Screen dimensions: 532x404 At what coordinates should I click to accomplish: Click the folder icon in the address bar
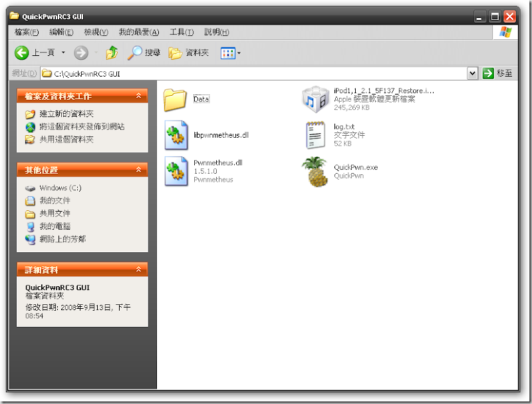(47, 73)
